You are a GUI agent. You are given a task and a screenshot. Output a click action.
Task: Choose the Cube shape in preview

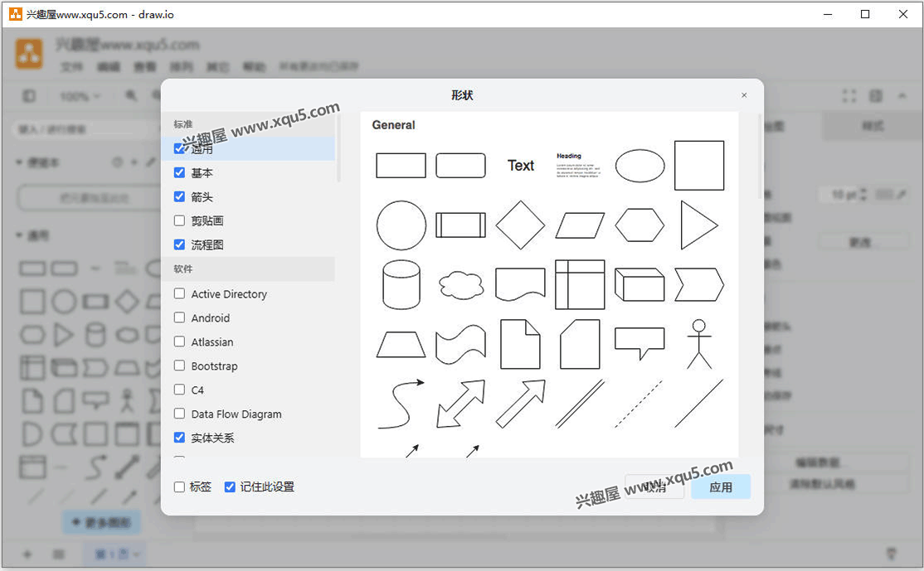(640, 285)
